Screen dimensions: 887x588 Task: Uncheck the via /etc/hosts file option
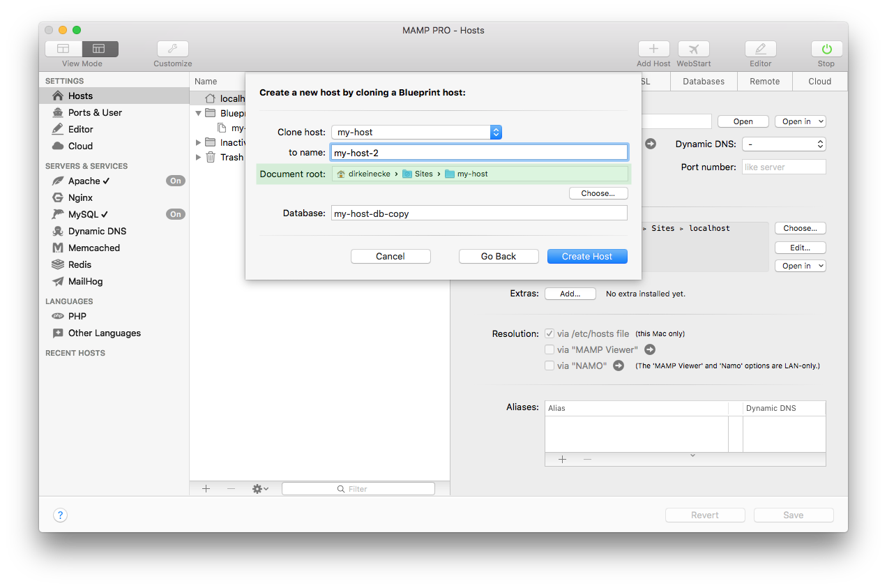click(x=549, y=333)
